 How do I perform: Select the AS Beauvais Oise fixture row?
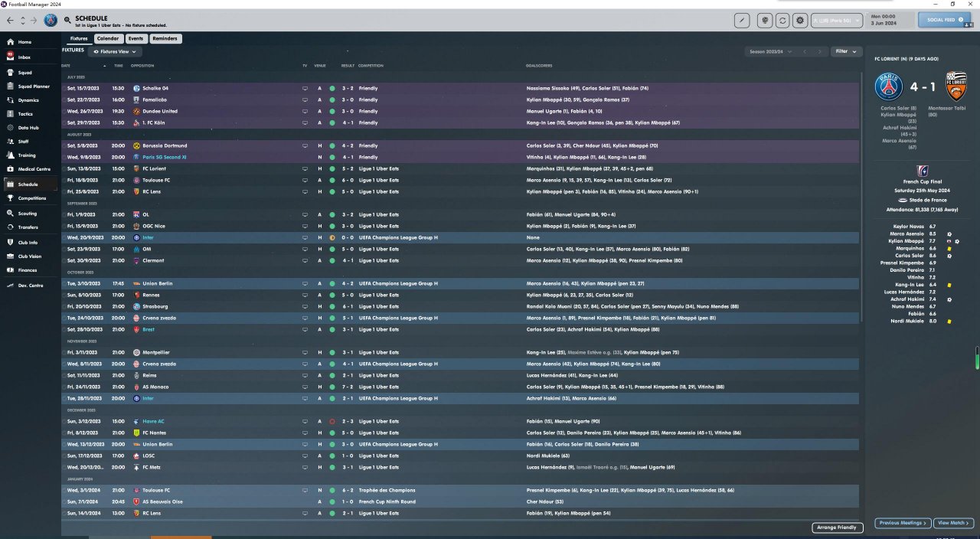(461, 501)
